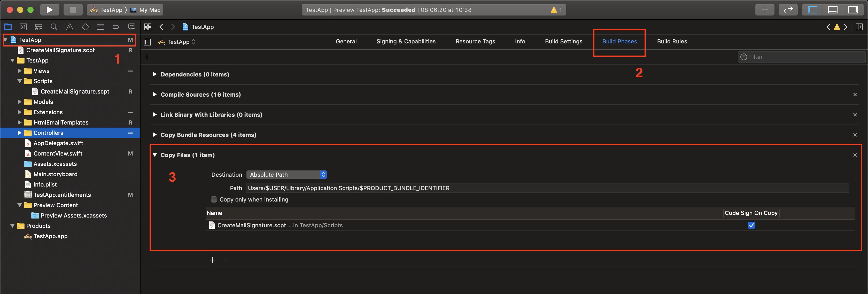The width and height of the screenshot is (868, 294).
Task: Switch to the Build Settings tab
Action: 563,42
